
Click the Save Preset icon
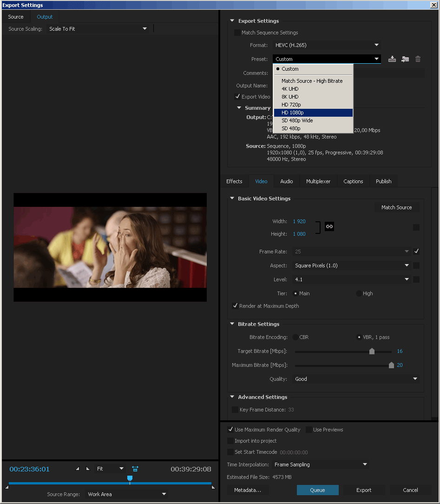pos(392,59)
